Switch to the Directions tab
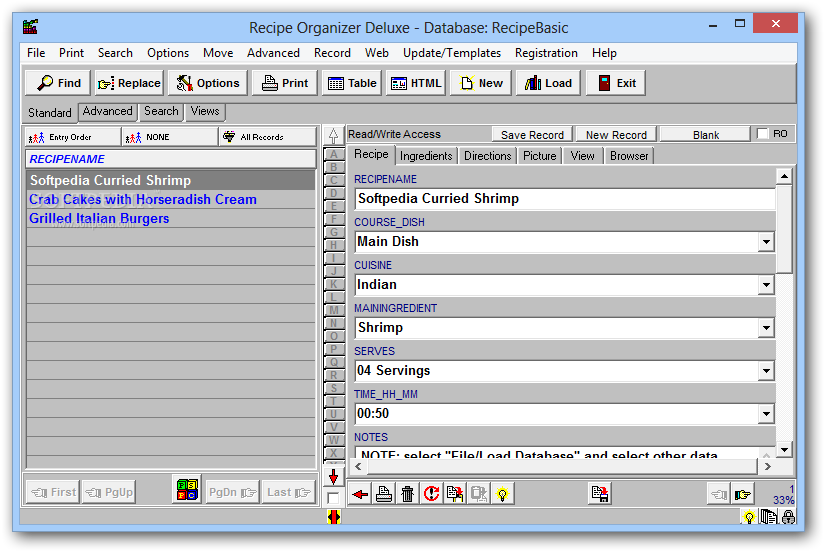 point(487,156)
